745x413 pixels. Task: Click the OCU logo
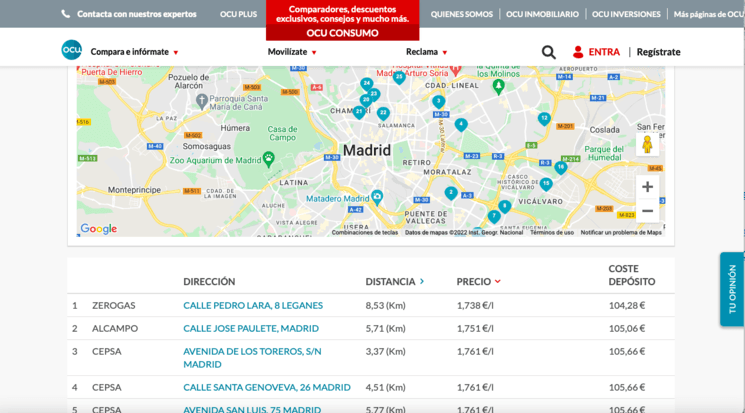point(71,51)
